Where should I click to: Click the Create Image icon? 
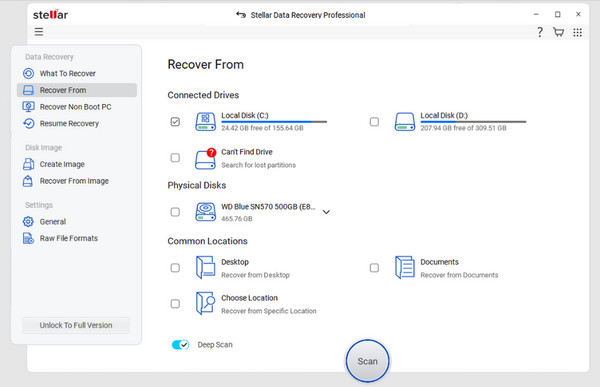click(28, 164)
